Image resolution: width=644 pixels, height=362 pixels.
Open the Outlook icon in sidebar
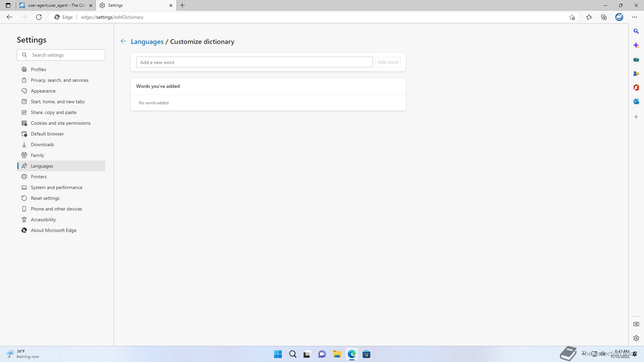[x=636, y=102]
